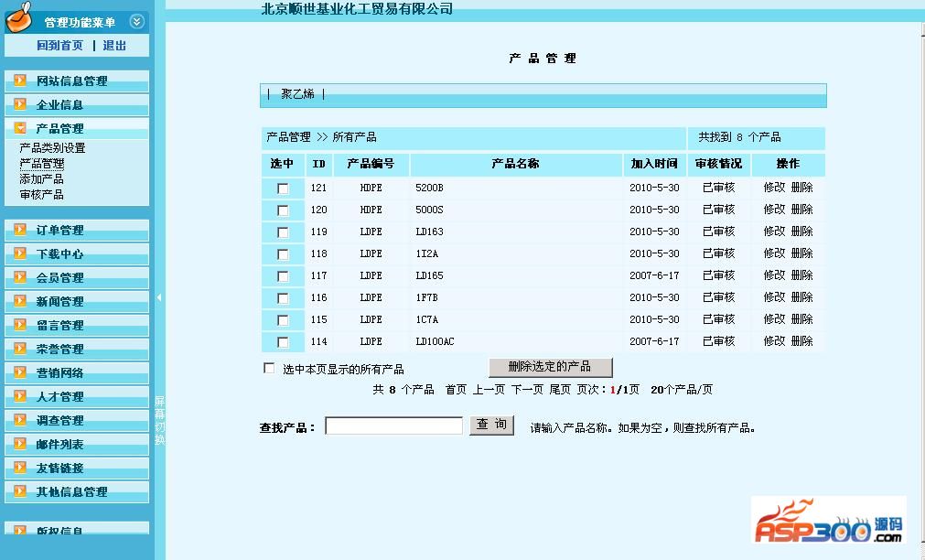Screen dimensions: 925x560
Task: Collapse the 产品管理 menu section
Action: point(77,128)
